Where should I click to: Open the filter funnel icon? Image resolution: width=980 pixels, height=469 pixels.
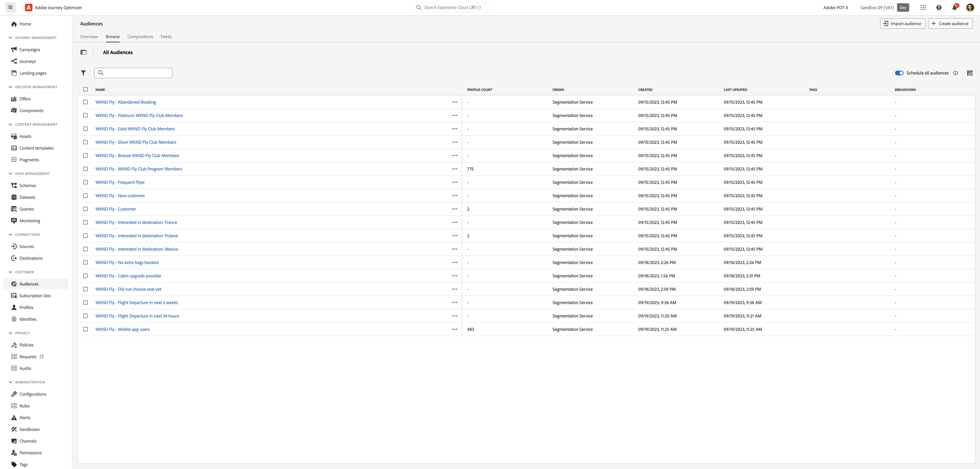[x=83, y=73]
